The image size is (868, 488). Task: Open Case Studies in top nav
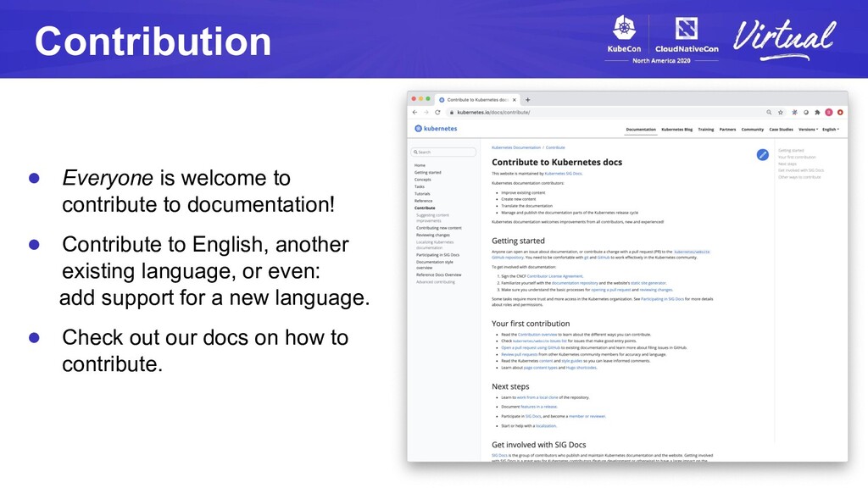pos(781,130)
